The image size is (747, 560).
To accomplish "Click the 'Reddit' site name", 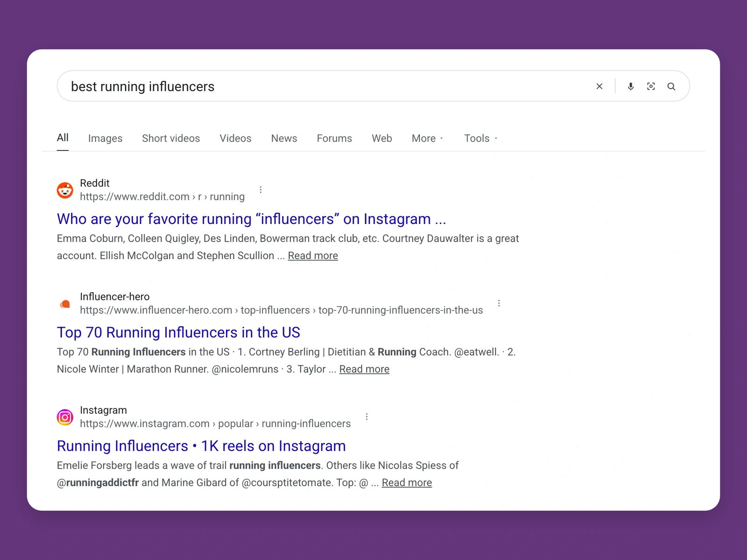I will click(95, 183).
